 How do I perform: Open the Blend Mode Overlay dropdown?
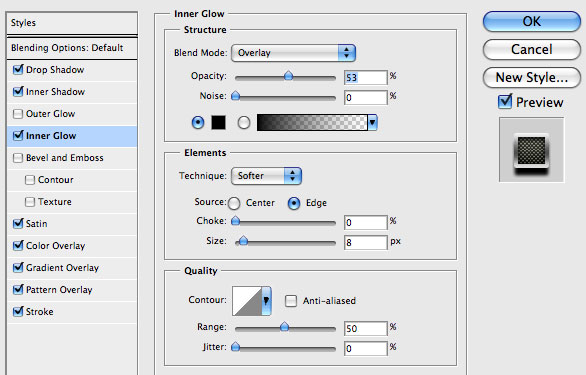(x=293, y=53)
